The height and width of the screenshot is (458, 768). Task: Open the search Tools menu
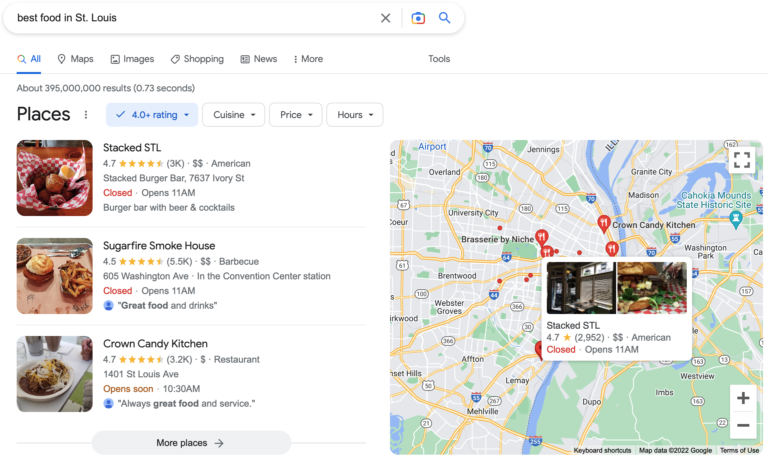pyautogui.click(x=439, y=59)
